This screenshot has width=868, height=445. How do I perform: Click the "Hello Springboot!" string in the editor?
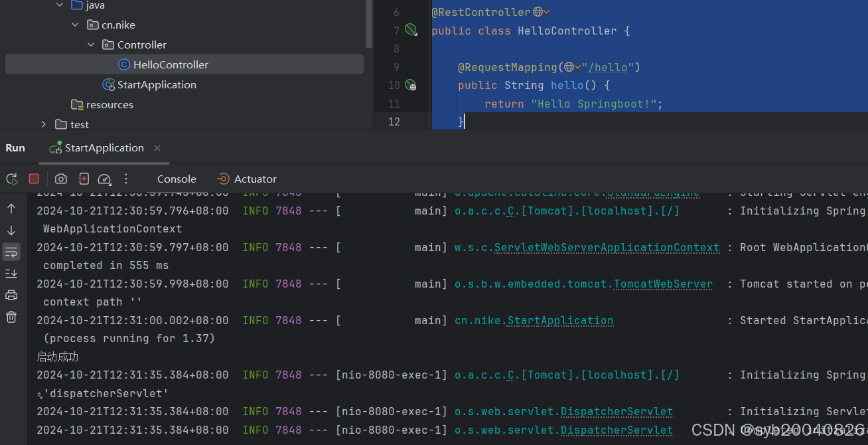coord(594,104)
